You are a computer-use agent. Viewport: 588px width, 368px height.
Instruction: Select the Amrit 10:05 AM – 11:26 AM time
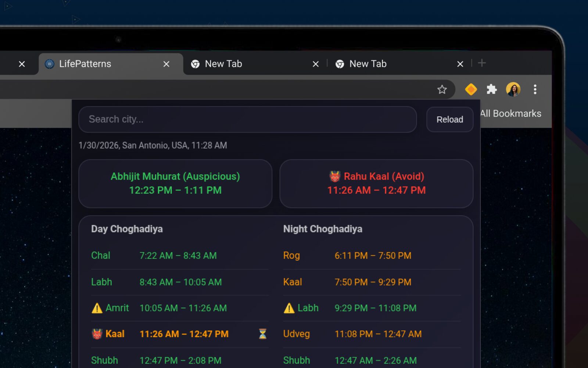click(x=183, y=308)
